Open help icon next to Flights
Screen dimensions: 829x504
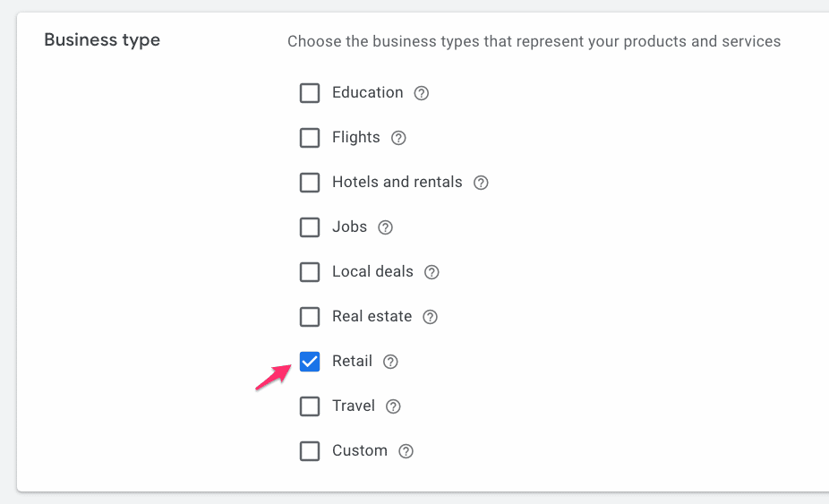tap(398, 138)
